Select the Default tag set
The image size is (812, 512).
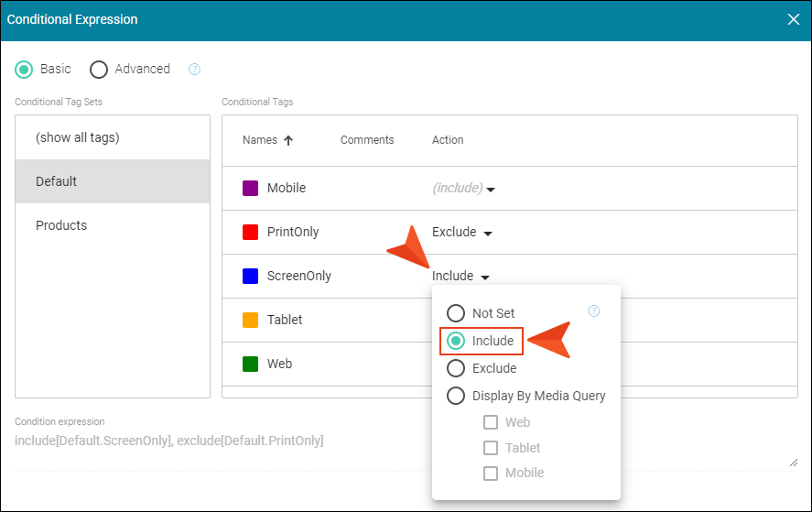pyautogui.click(x=113, y=181)
